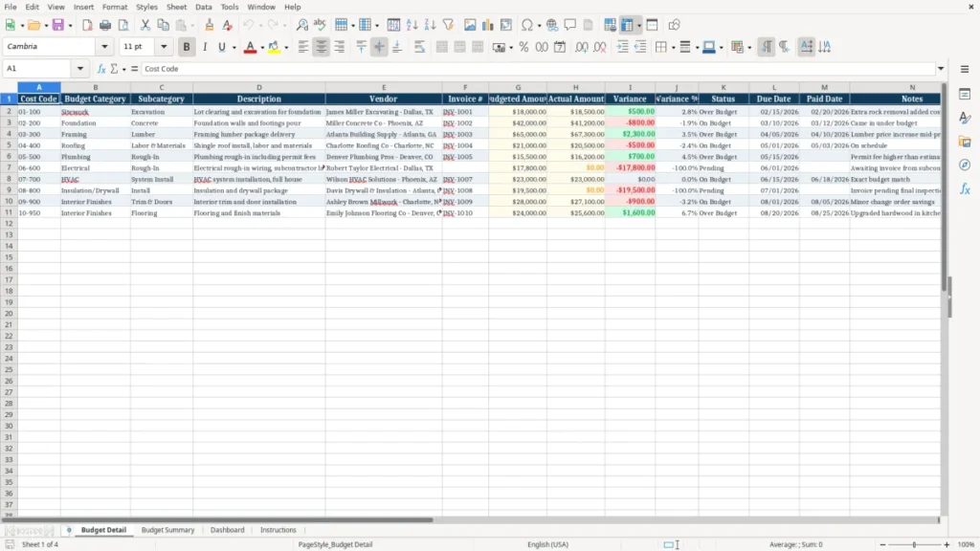Open the File menu
This screenshot has height=551, width=980.
click(11, 7)
